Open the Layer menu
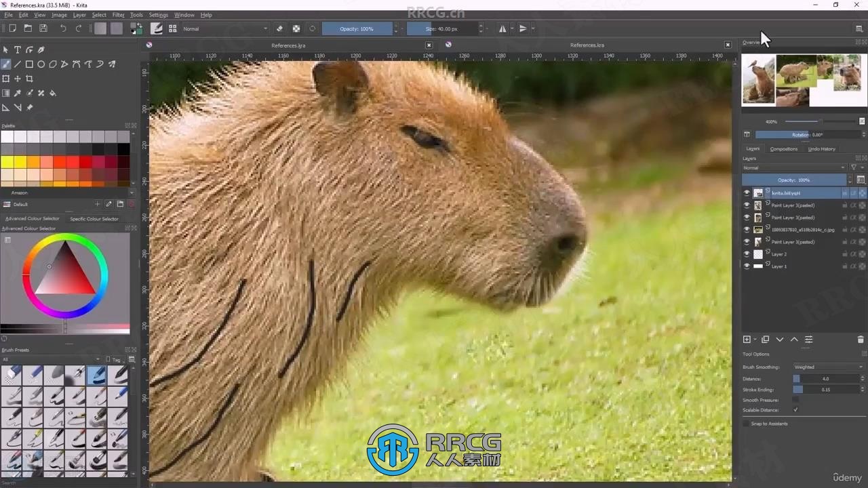This screenshot has width=868, height=488. (79, 14)
